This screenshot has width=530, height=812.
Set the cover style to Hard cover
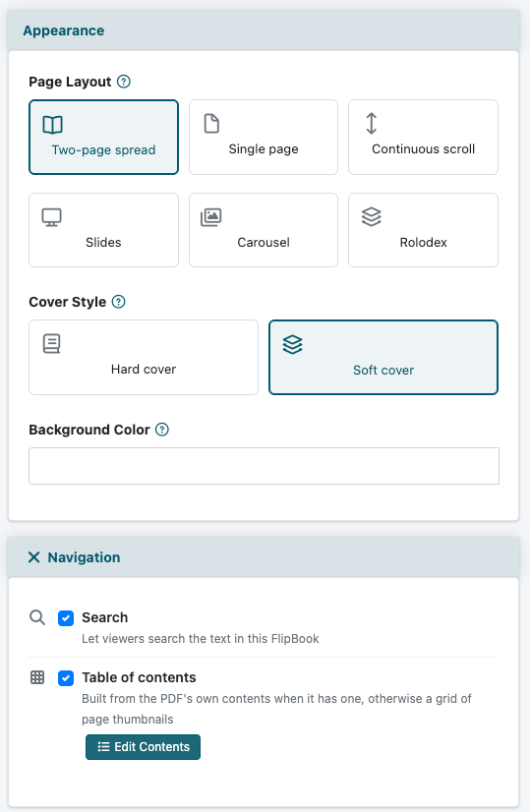click(144, 357)
